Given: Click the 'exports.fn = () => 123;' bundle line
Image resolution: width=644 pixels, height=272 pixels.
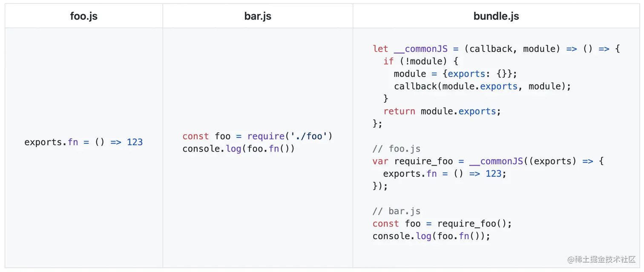Looking at the screenshot, I should click(445, 174).
